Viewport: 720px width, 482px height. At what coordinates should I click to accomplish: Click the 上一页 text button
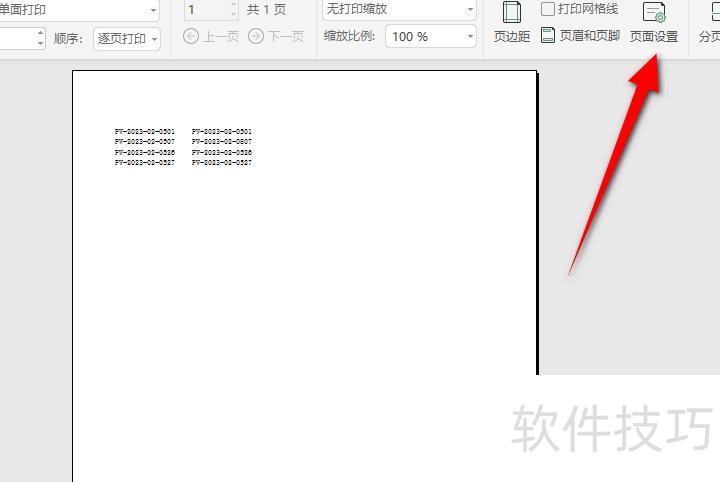[x=218, y=36]
